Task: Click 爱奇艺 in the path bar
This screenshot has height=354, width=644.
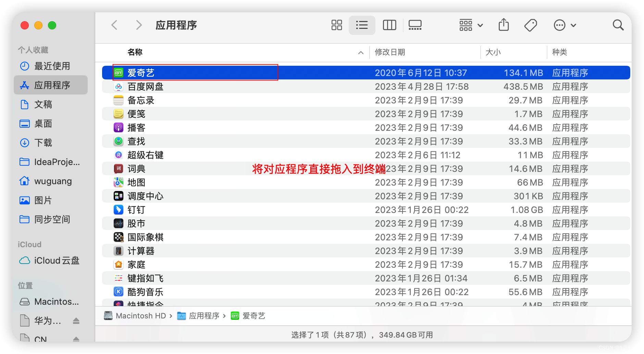Action: coord(248,316)
